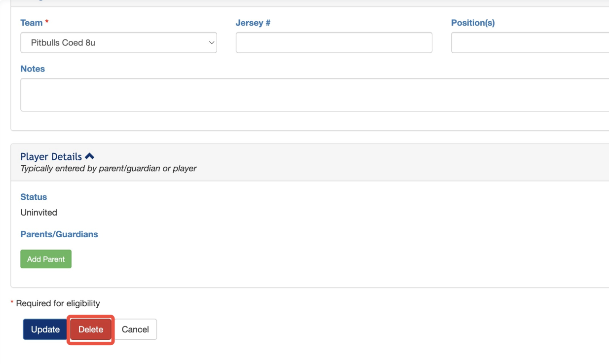Screen dimensions: 609x364
Task: Click the Status label
Action: point(34,197)
